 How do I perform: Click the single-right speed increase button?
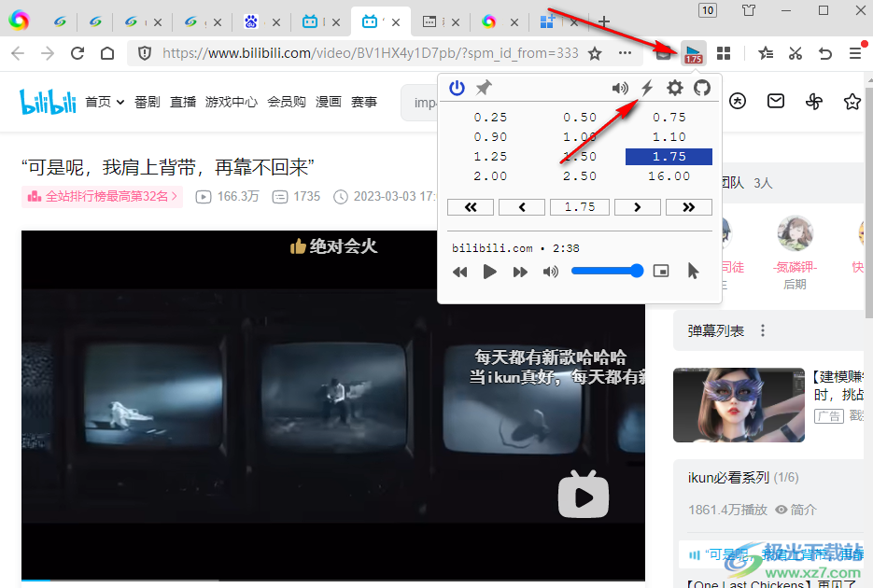point(638,207)
